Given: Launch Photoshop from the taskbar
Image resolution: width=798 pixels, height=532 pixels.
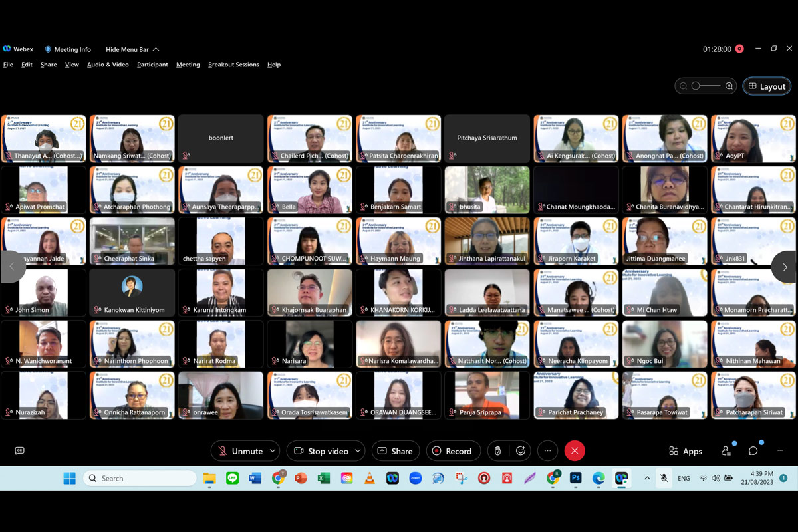Looking at the screenshot, I should click(x=576, y=478).
